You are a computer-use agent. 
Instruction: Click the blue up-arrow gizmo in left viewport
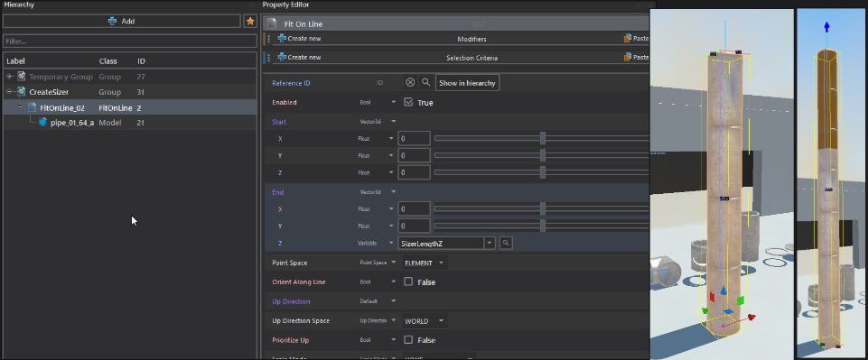pos(723,291)
